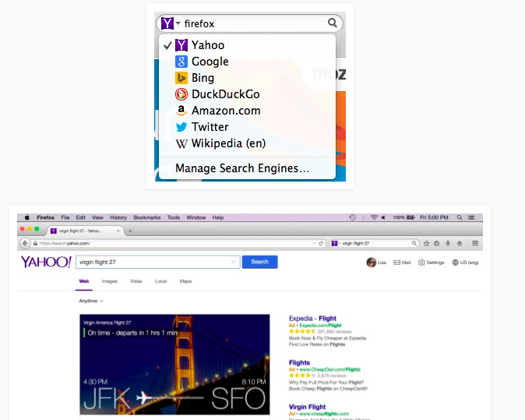
Task: Open the Firefox hamburger menu
Action: pyautogui.click(x=475, y=243)
